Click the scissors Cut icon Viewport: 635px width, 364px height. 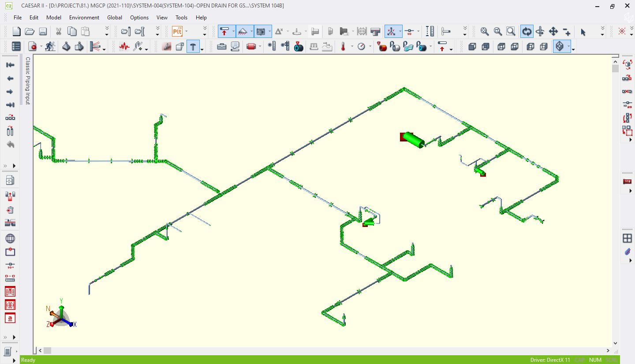pyautogui.click(x=58, y=31)
